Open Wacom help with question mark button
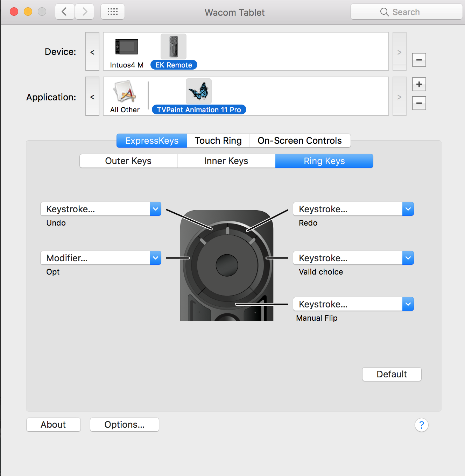Image resolution: width=465 pixels, height=476 pixels. pyautogui.click(x=422, y=425)
